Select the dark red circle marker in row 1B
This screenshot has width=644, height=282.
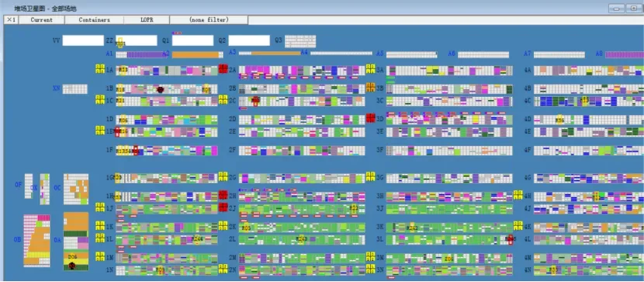[x=161, y=89]
